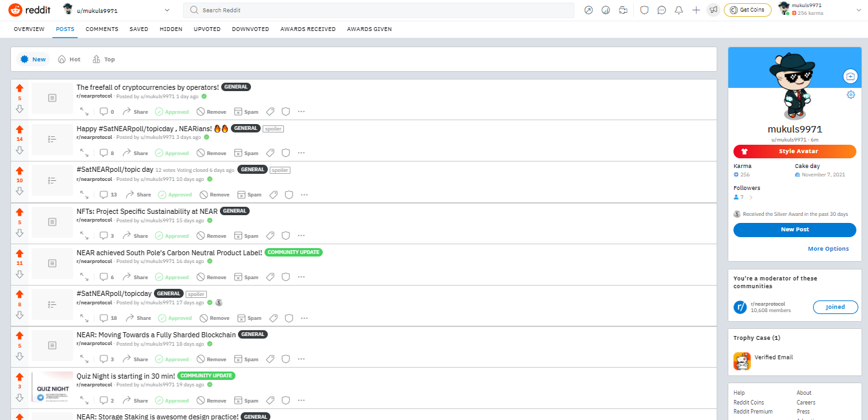Open the Verified Email trophy icon
This screenshot has width=868, height=420.
[x=742, y=361]
